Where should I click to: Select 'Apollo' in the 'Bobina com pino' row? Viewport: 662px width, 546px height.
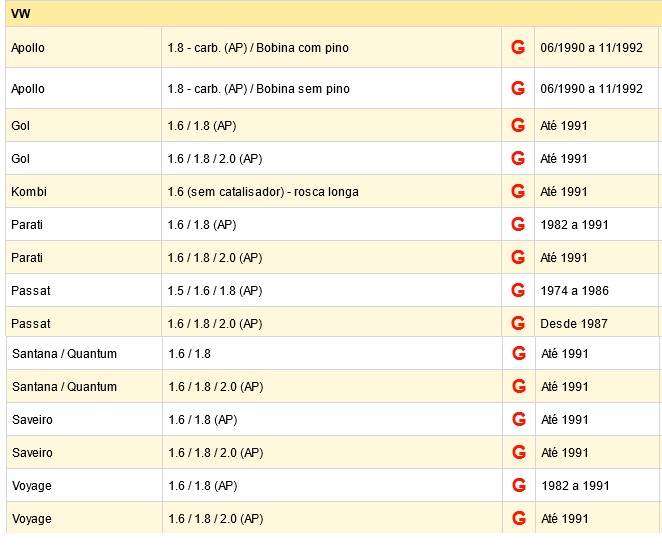click(x=28, y=48)
